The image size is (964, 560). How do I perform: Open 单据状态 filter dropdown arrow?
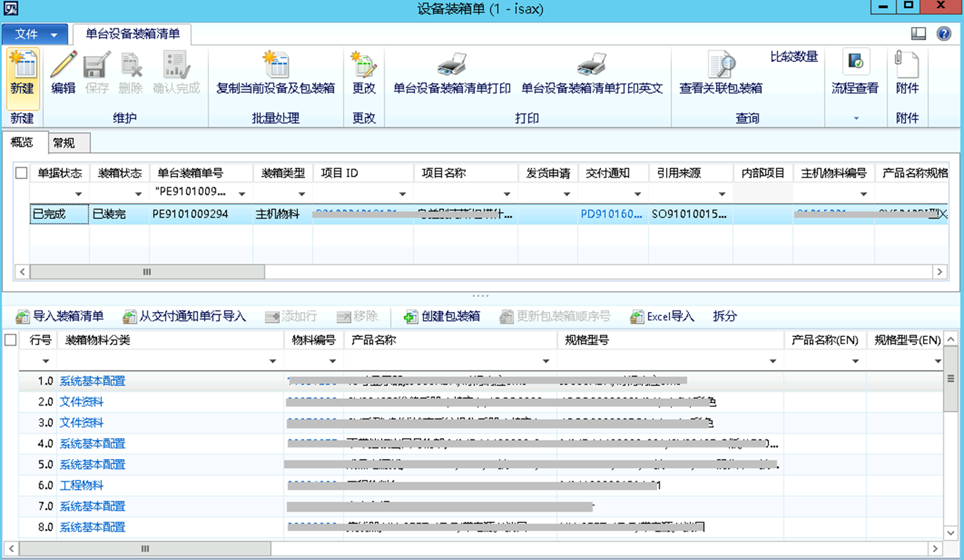click(x=79, y=195)
